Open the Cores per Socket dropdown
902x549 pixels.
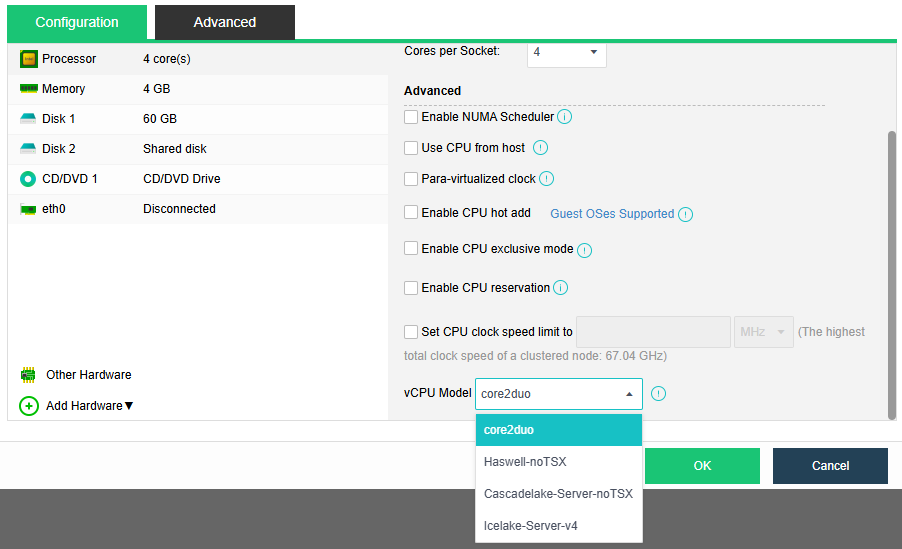click(566, 52)
